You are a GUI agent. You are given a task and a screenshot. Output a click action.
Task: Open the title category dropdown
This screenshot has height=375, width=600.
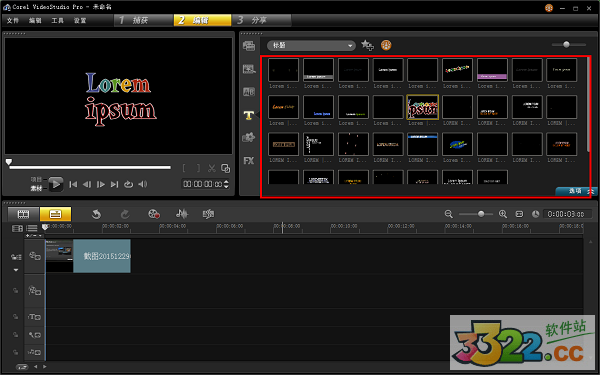(x=311, y=46)
